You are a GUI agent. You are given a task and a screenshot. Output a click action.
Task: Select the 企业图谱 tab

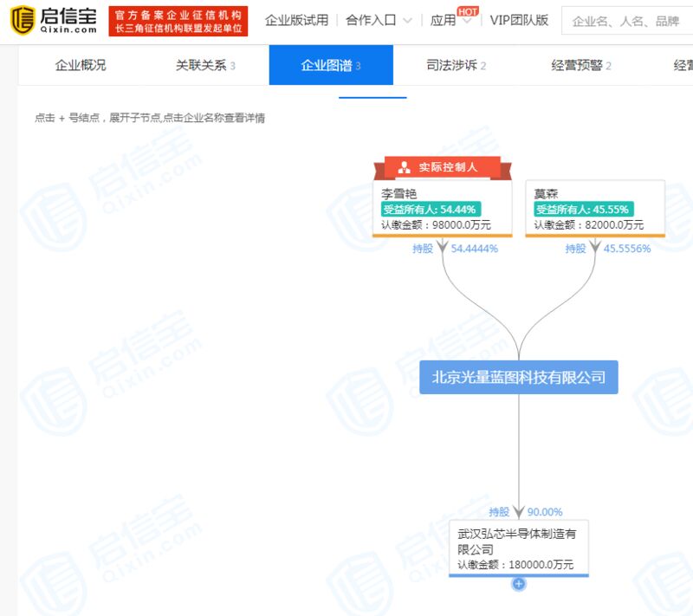[x=331, y=65]
